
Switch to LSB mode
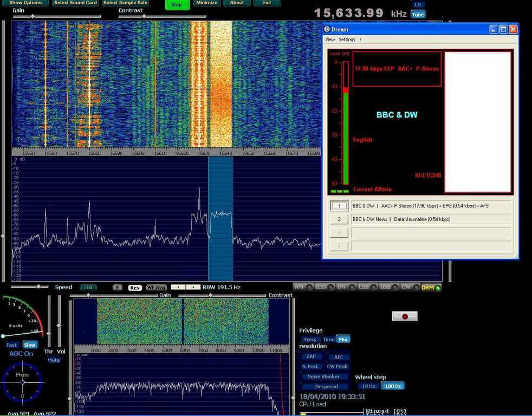368,287
